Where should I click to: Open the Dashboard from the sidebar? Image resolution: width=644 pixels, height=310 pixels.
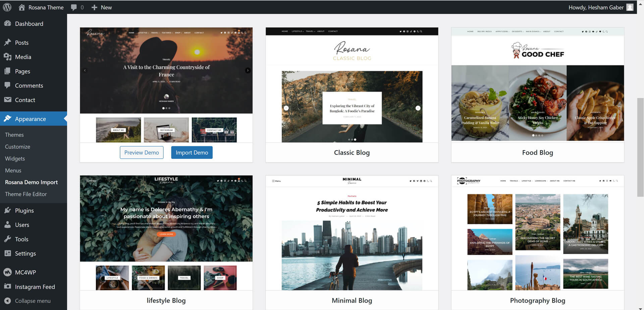[29, 24]
